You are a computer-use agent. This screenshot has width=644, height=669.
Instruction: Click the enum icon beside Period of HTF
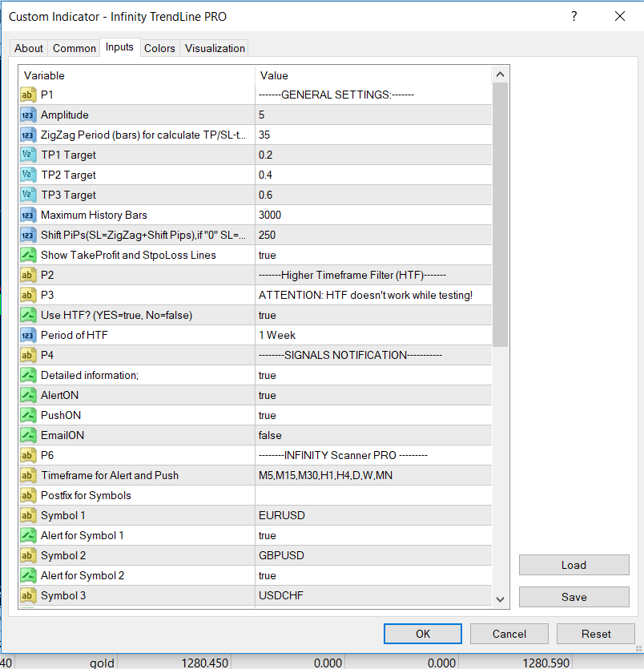28,336
